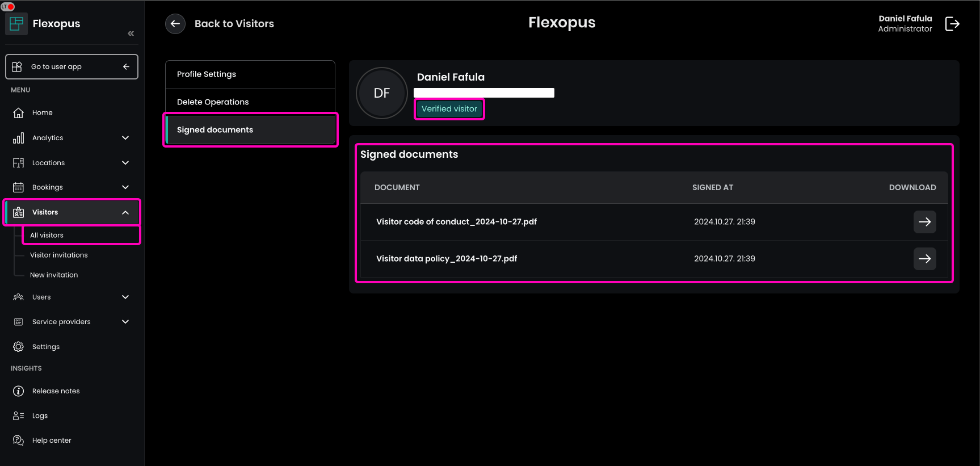Click the logout icon next to Administrator
The image size is (980, 466).
coord(952,24)
